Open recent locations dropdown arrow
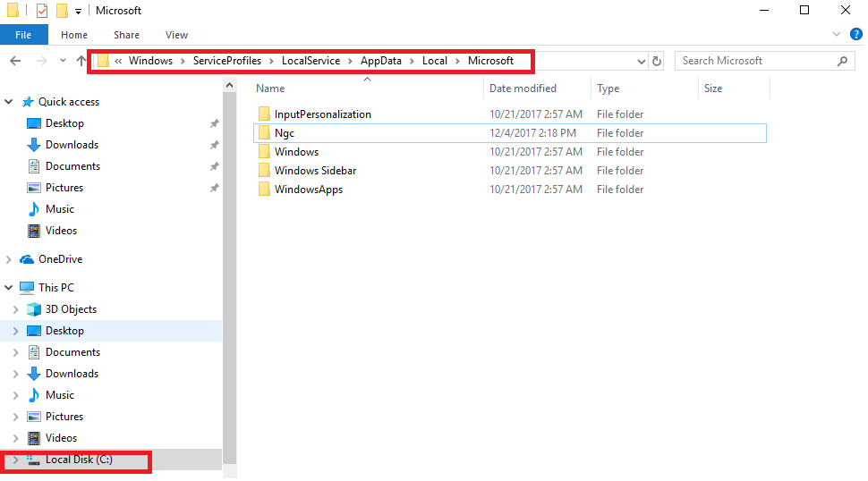868x481 pixels. click(x=64, y=61)
